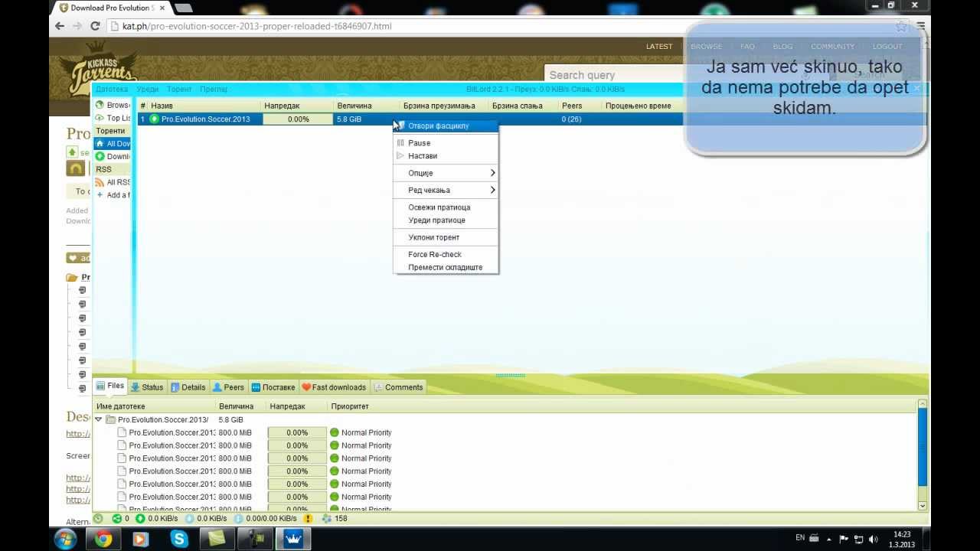Click the Chrome address bar URL
This screenshot has width=980, height=551.
click(257, 26)
